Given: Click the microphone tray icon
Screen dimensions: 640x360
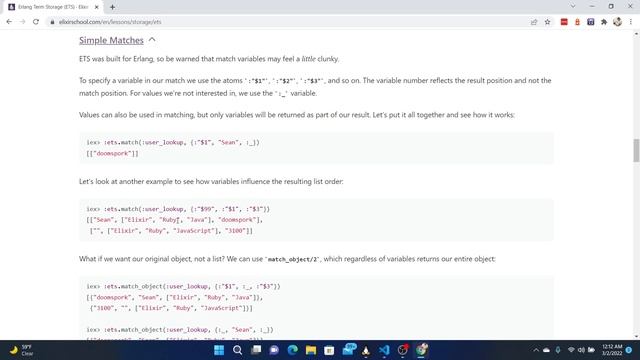Looking at the screenshot, I should [x=558, y=350].
